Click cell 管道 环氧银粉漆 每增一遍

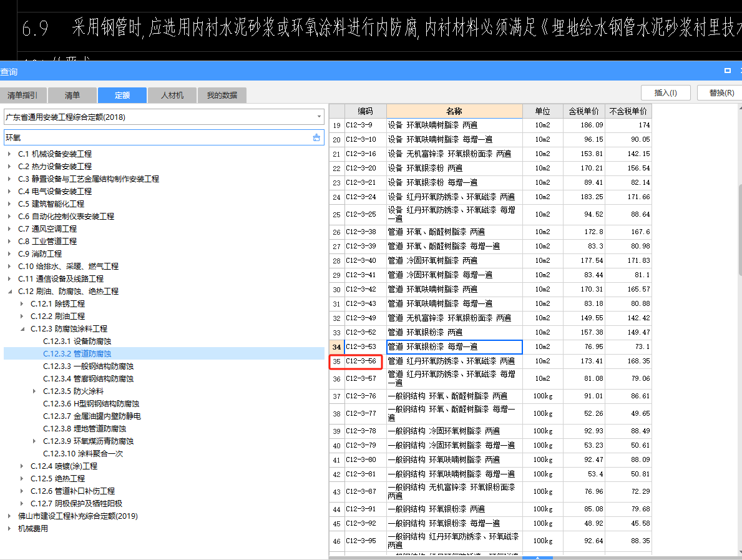pyautogui.click(x=454, y=347)
